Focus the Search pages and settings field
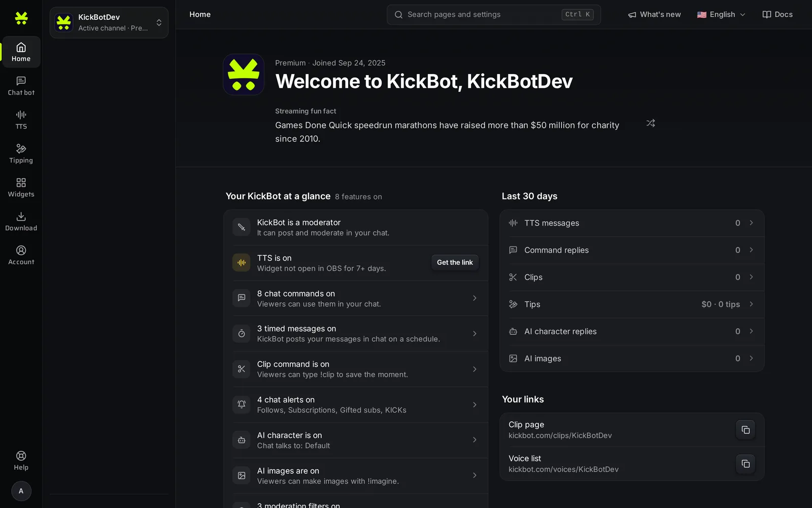 pyautogui.click(x=494, y=15)
